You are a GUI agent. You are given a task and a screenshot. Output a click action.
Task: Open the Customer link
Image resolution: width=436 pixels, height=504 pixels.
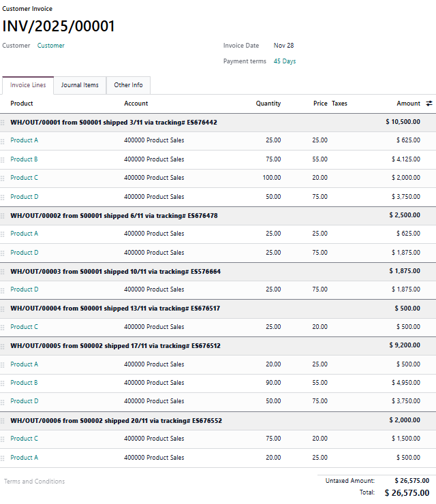point(51,46)
